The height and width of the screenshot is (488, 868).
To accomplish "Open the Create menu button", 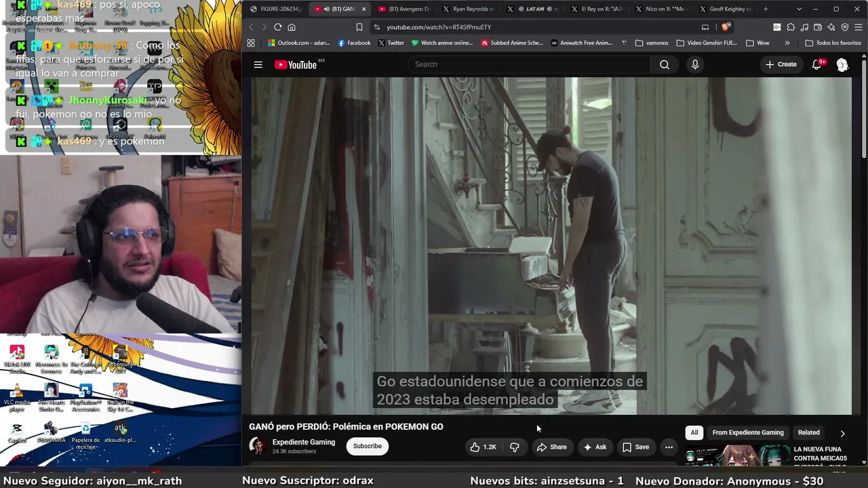I will click(781, 64).
